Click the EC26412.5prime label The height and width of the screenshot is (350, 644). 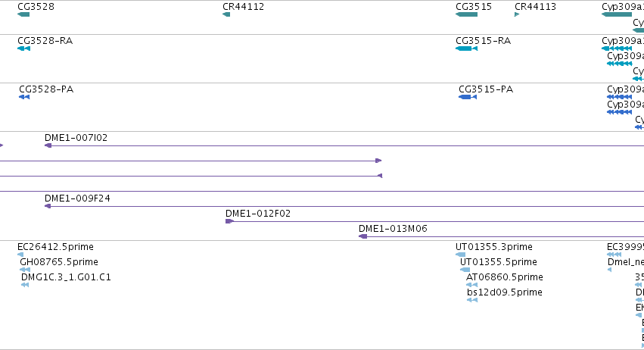55,247
